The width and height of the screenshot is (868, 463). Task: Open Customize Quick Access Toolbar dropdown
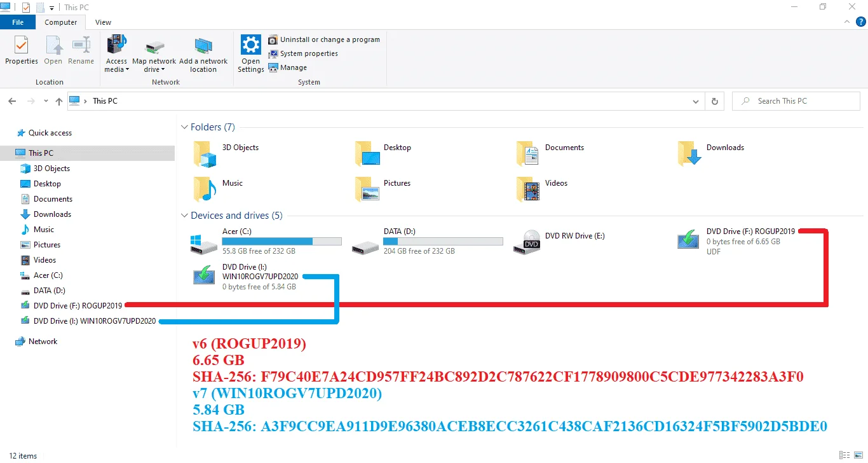click(51, 8)
